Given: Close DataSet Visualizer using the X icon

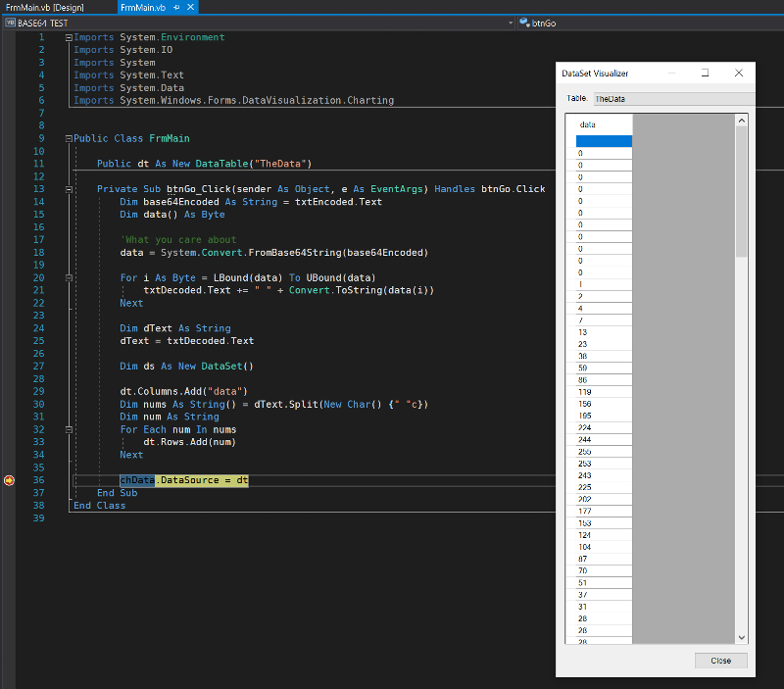Looking at the screenshot, I should [x=739, y=73].
